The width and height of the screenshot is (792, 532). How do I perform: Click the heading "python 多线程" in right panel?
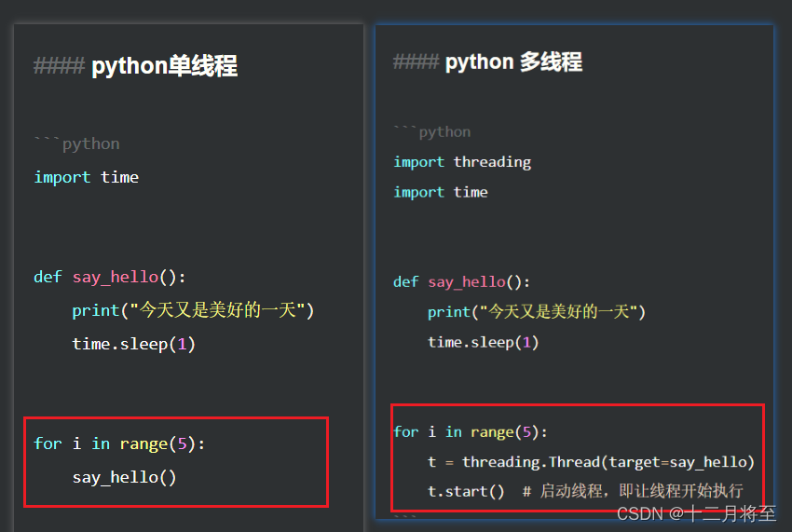(513, 62)
